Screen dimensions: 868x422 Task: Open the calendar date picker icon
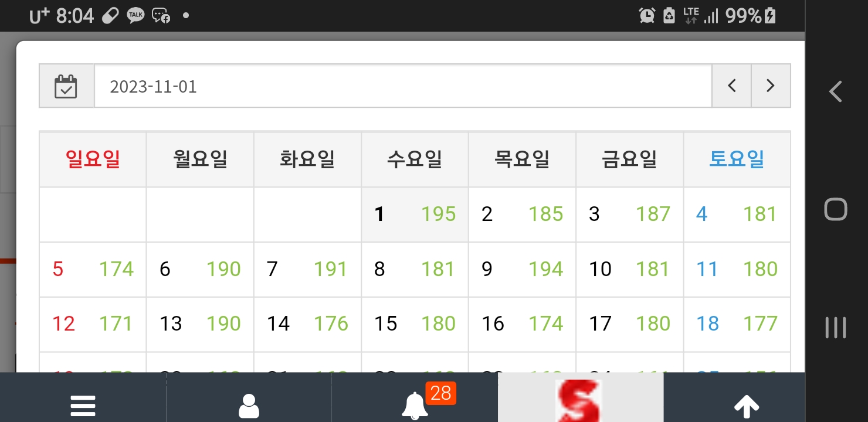click(66, 86)
